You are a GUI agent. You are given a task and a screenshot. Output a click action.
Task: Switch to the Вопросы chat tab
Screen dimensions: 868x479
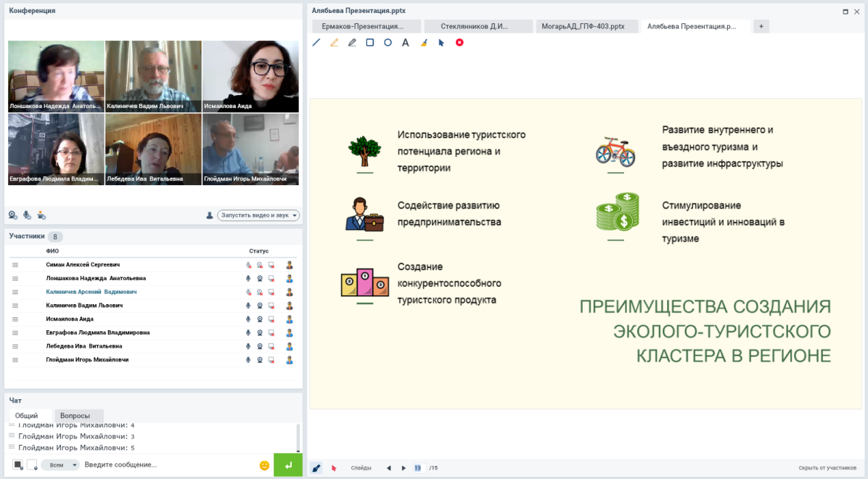click(x=75, y=416)
